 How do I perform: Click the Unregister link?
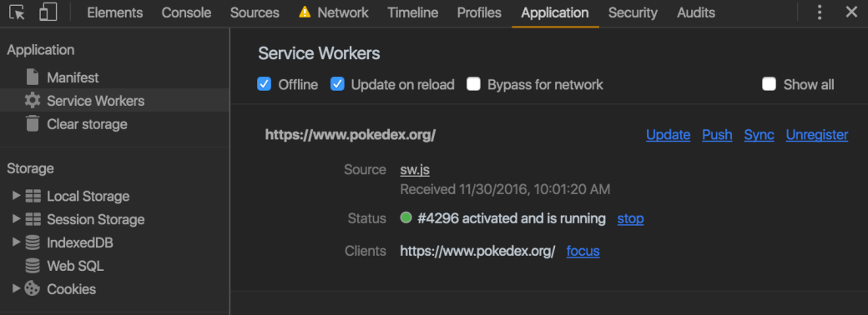[x=817, y=135]
